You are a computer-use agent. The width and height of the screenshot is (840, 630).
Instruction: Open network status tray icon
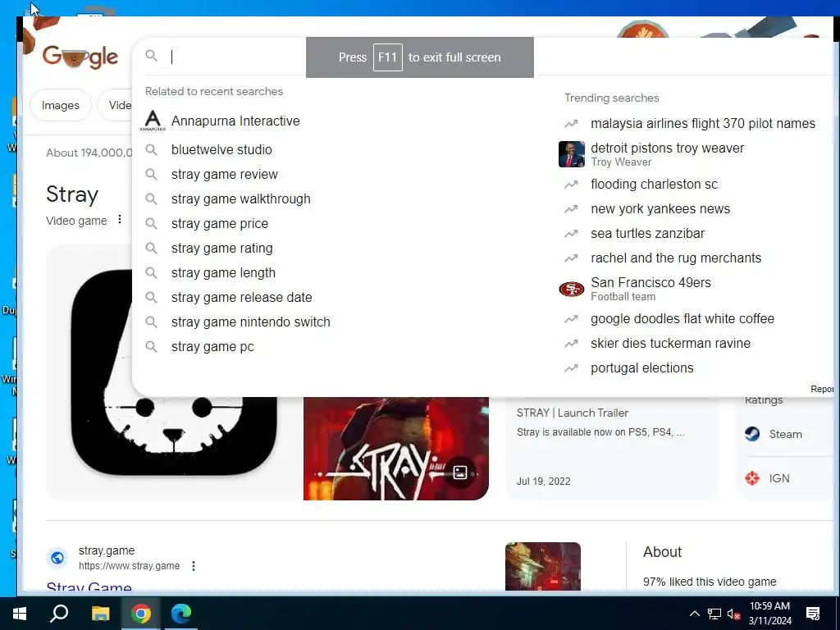tap(714, 614)
